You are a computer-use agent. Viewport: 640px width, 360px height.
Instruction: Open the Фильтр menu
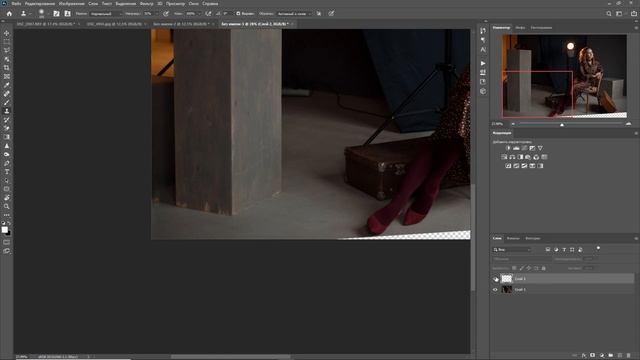147,4
